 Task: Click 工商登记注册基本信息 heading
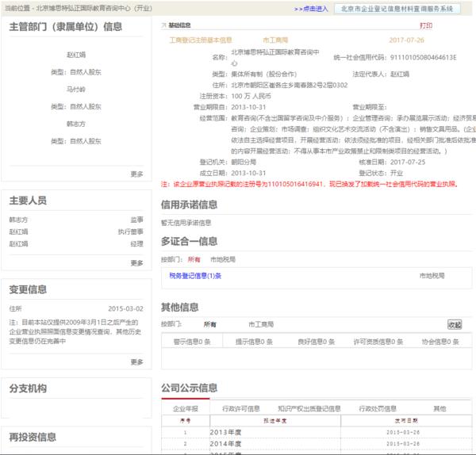pyautogui.click(x=201, y=39)
